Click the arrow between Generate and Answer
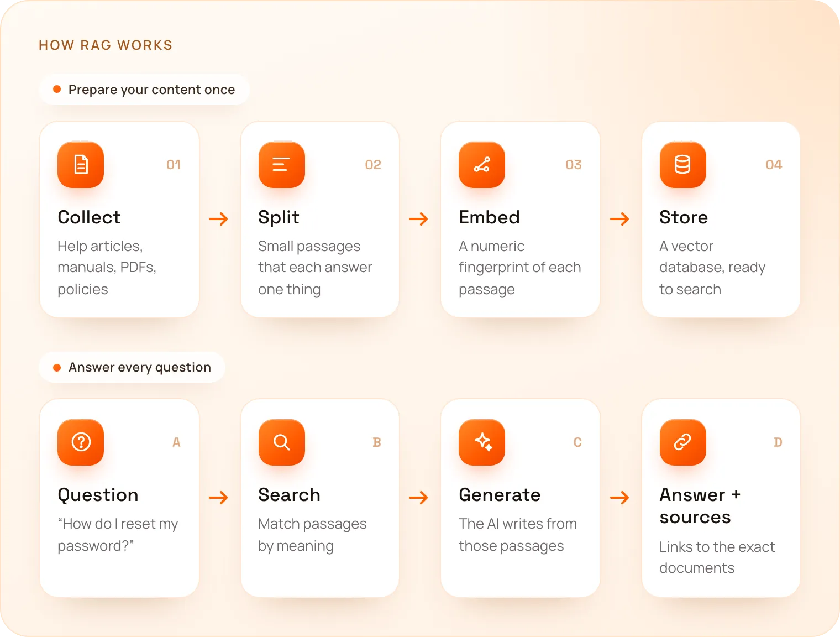 tap(620, 498)
